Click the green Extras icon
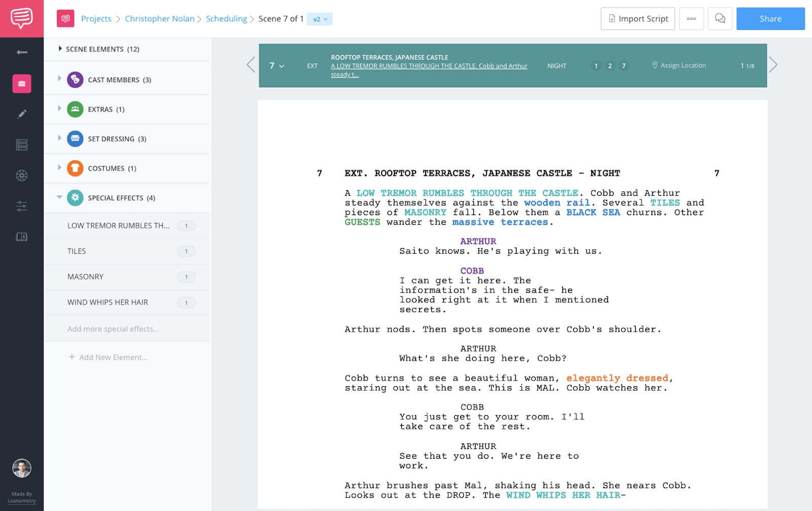Screen dimensions: 812x511 click(x=75, y=109)
